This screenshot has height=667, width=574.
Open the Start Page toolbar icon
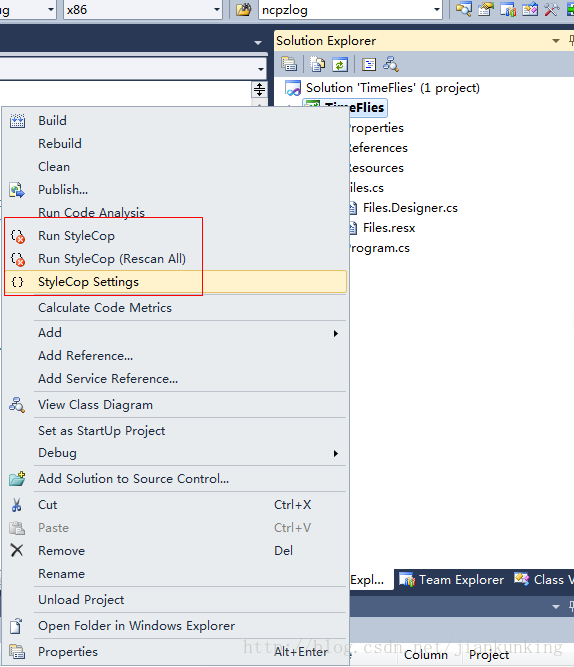click(570, 9)
